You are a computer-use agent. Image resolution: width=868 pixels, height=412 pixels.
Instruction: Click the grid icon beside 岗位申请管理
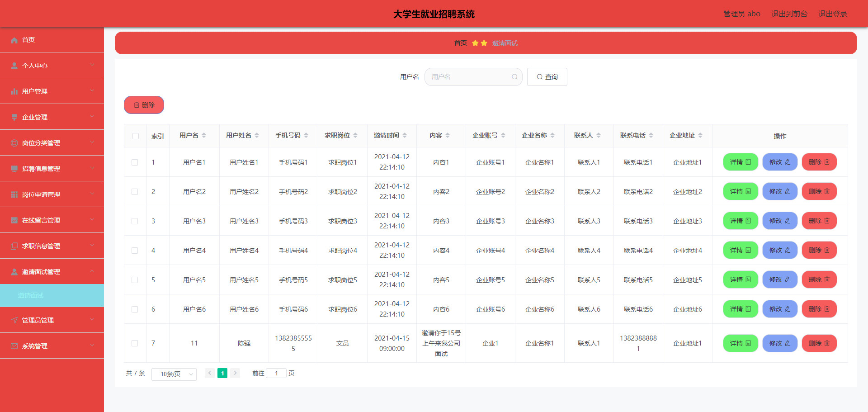pyautogui.click(x=14, y=194)
